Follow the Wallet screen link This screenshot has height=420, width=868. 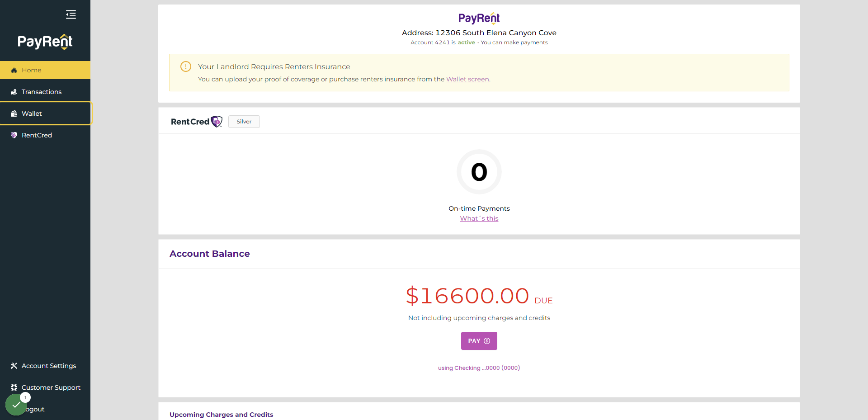(467, 79)
